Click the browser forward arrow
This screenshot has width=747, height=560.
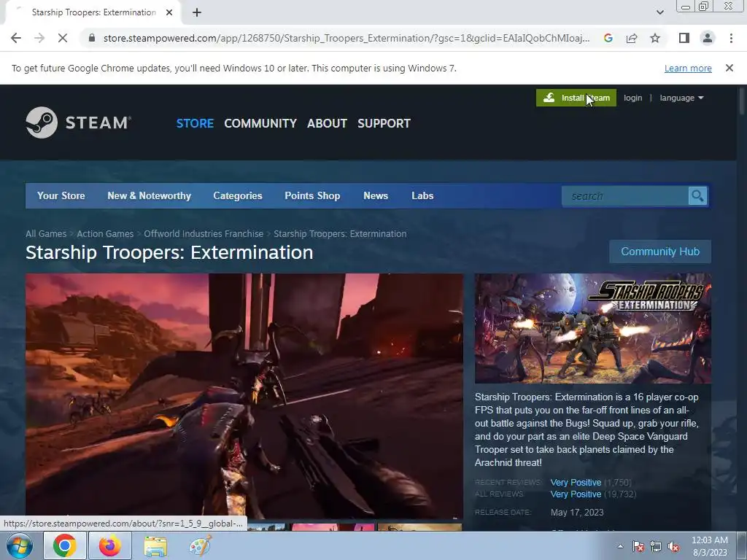click(39, 38)
